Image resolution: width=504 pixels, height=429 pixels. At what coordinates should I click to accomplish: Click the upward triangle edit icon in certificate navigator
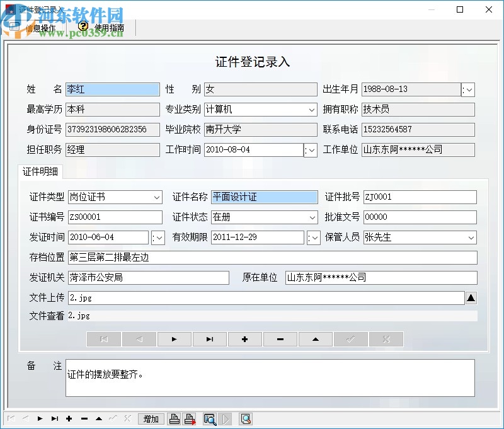(315, 339)
